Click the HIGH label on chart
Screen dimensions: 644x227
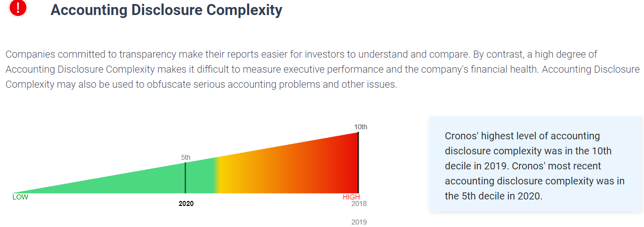[x=351, y=197]
